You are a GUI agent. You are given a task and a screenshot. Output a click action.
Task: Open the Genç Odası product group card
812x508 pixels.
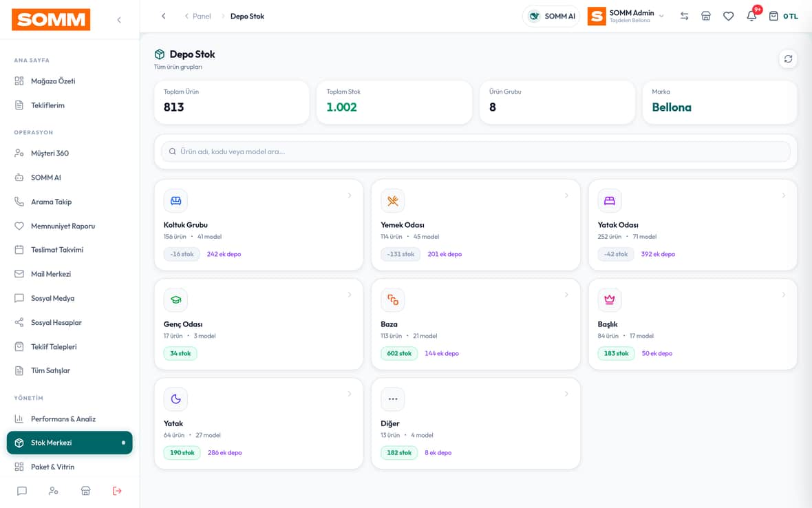pyautogui.click(x=259, y=324)
